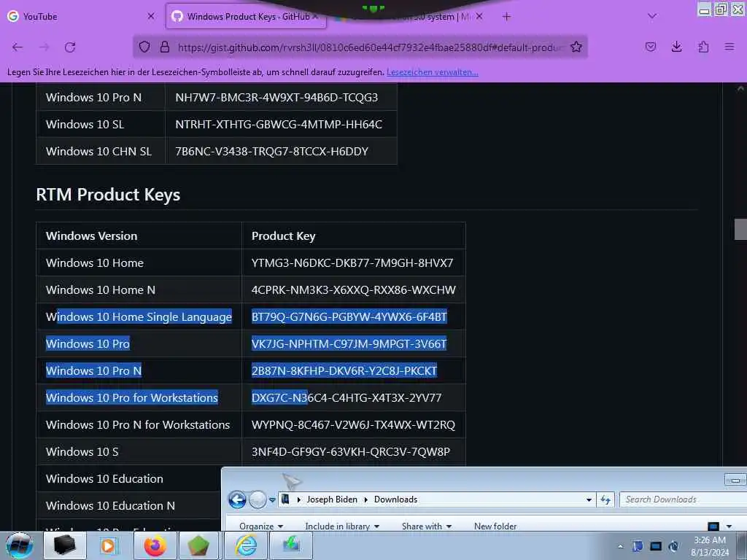This screenshot has width=747, height=560.
Task: Expand the Explorer view options arrow
Action: [x=729, y=526]
